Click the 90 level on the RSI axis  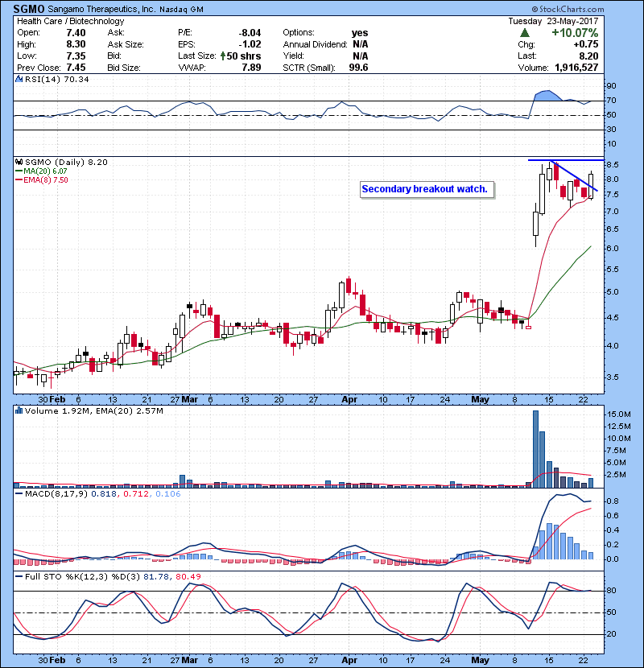pyautogui.click(x=611, y=86)
